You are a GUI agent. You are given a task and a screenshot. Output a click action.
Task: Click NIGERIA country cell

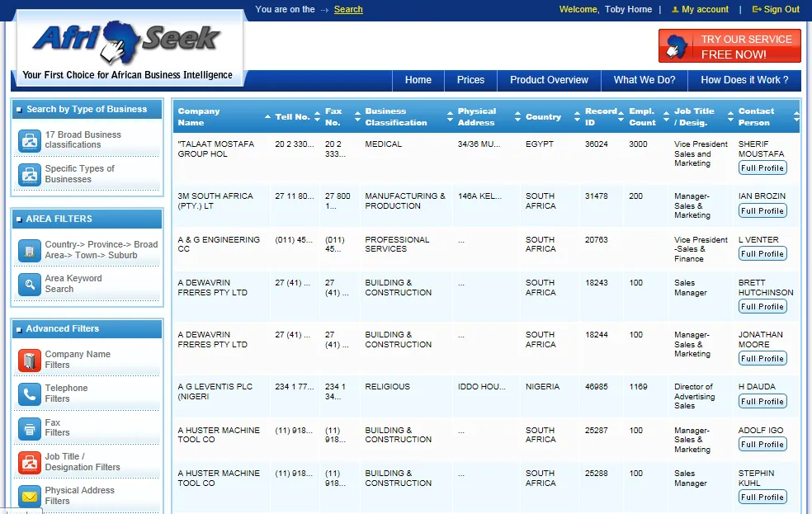point(542,387)
